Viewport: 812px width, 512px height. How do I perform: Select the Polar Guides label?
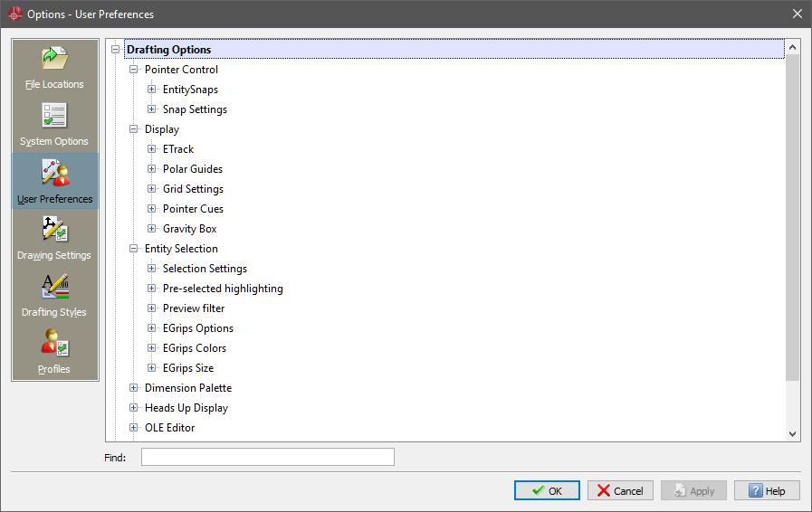pos(193,169)
